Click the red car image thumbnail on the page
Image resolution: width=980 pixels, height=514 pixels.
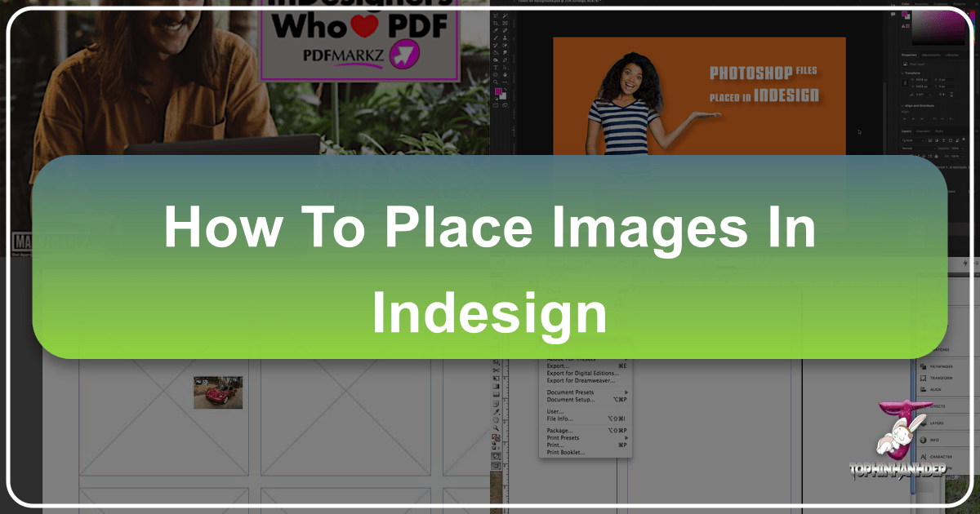point(218,392)
